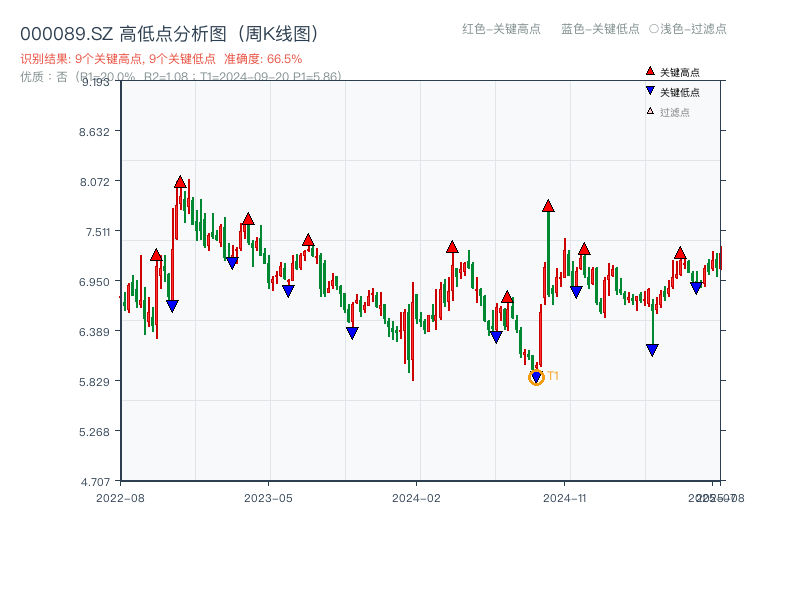Click the 2023-05 date axis label
This screenshot has height=600, width=800.
coord(268,497)
